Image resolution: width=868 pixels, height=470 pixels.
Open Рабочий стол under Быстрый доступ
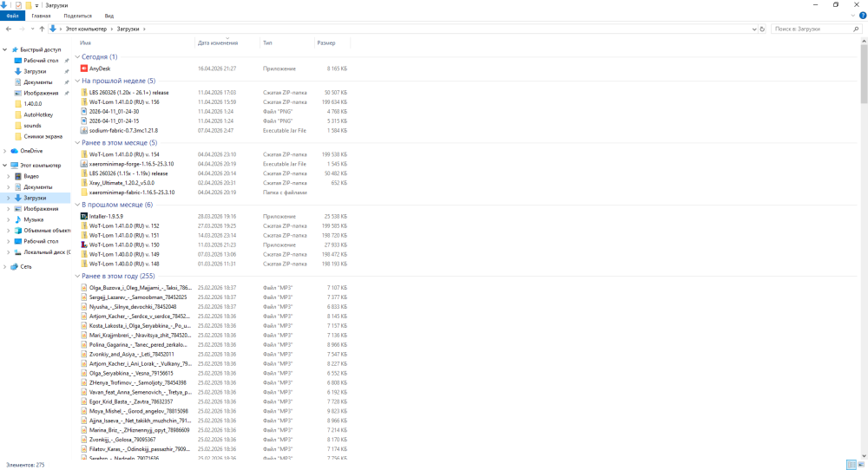pos(41,61)
